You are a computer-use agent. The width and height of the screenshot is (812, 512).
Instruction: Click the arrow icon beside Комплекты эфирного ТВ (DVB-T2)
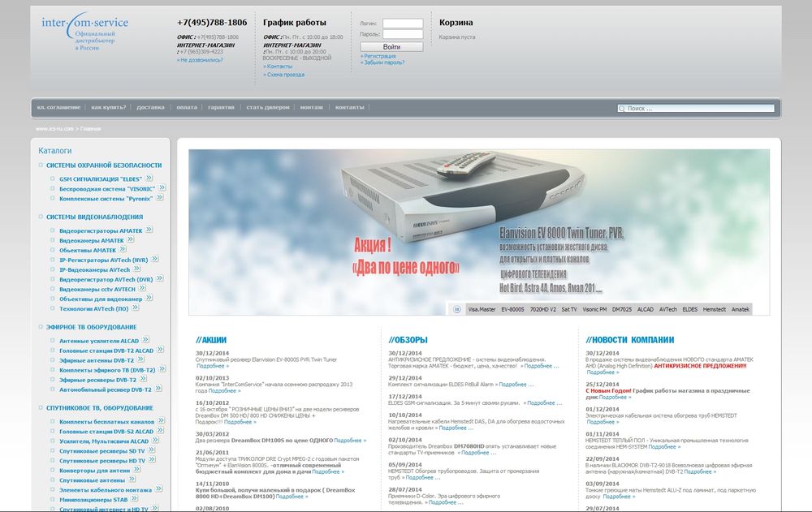[162, 369]
